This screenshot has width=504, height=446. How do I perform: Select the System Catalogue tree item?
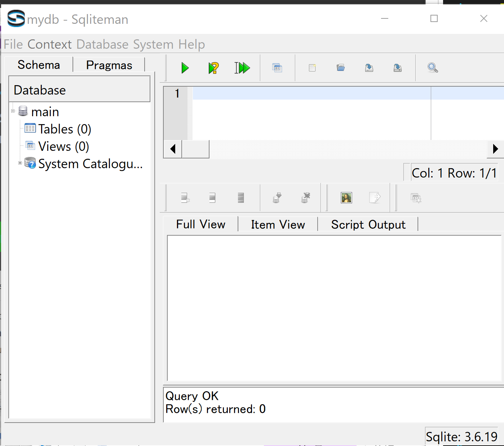[x=90, y=164]
